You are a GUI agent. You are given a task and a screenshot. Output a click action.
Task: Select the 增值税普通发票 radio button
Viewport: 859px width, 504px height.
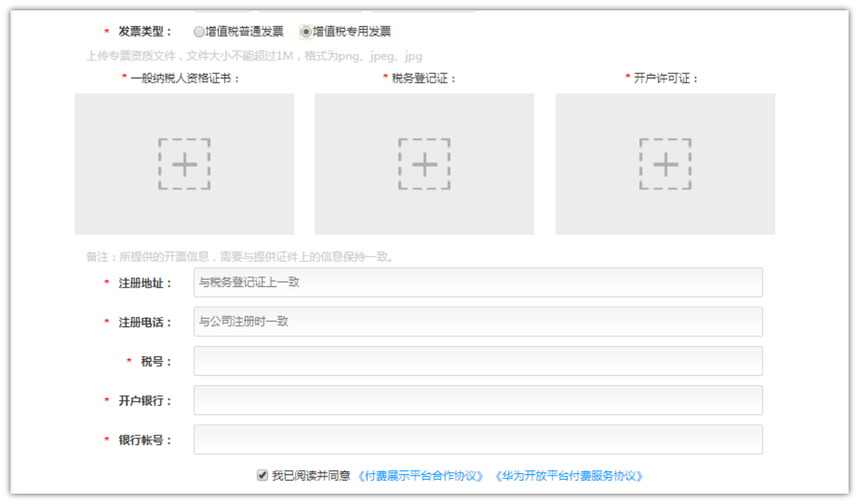(199, 32)
